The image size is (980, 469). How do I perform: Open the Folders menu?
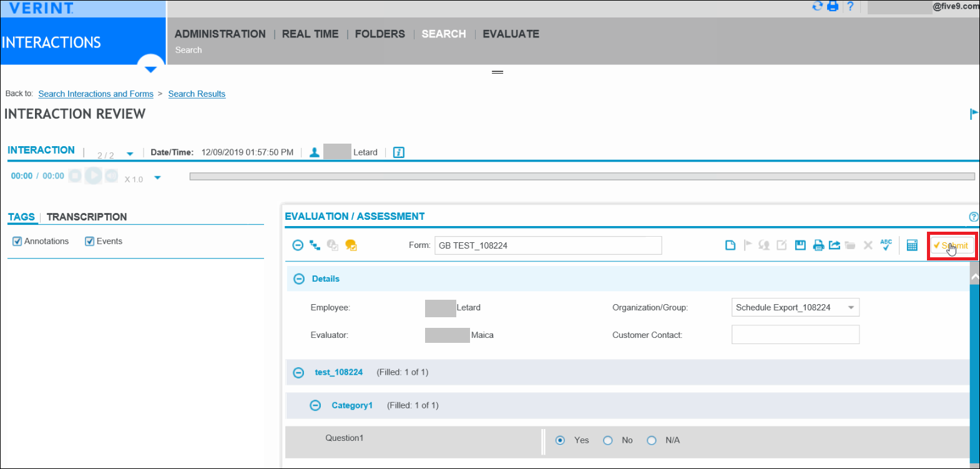(x=380, y=34)
